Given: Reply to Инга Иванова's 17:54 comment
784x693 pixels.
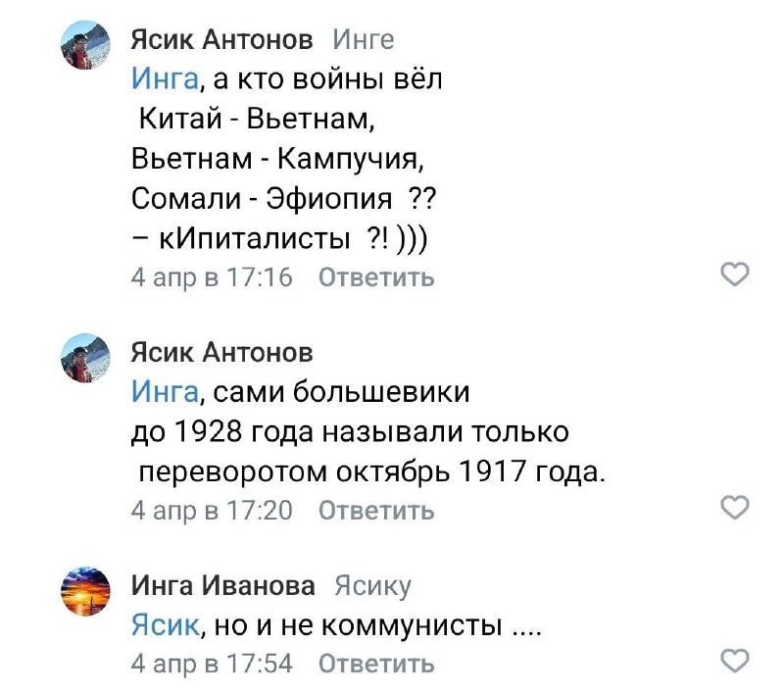Looking at the screenshot, I should click(x=376, y=664).
